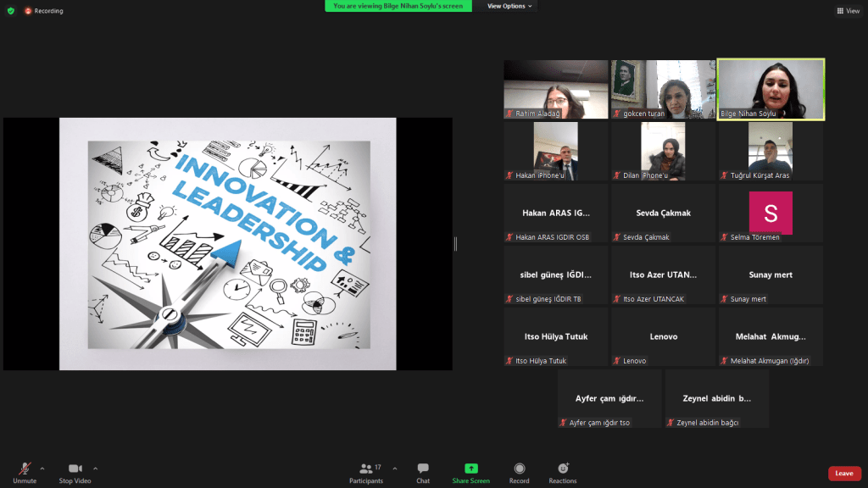Stop Video camera toggle
This screenshot has width=868, height=488.
pos(75,470)
